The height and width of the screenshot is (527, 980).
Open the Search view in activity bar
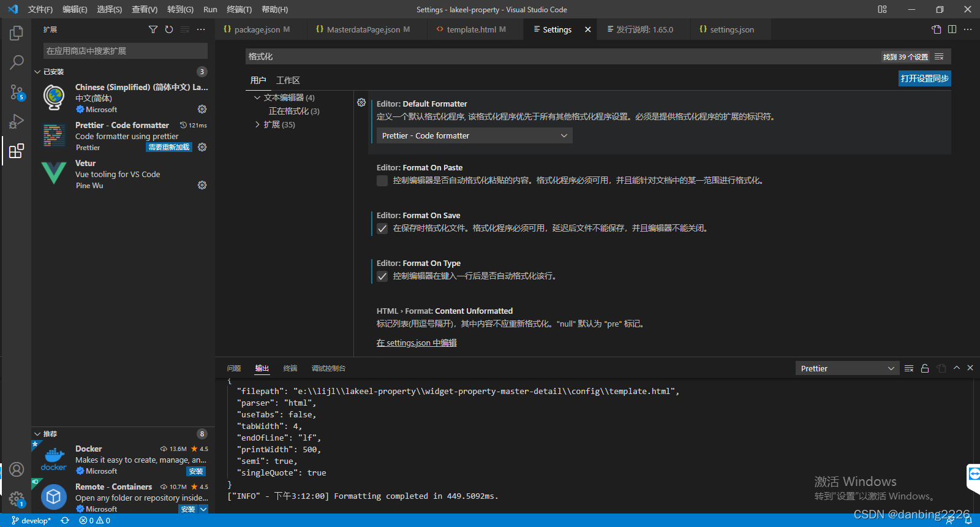(x=17, y=62)
